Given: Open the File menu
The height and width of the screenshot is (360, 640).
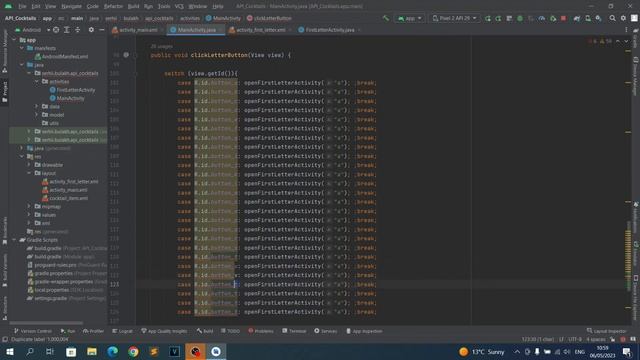Looking at the screenshot, I should pyautogui.click(x=22, y=6).
